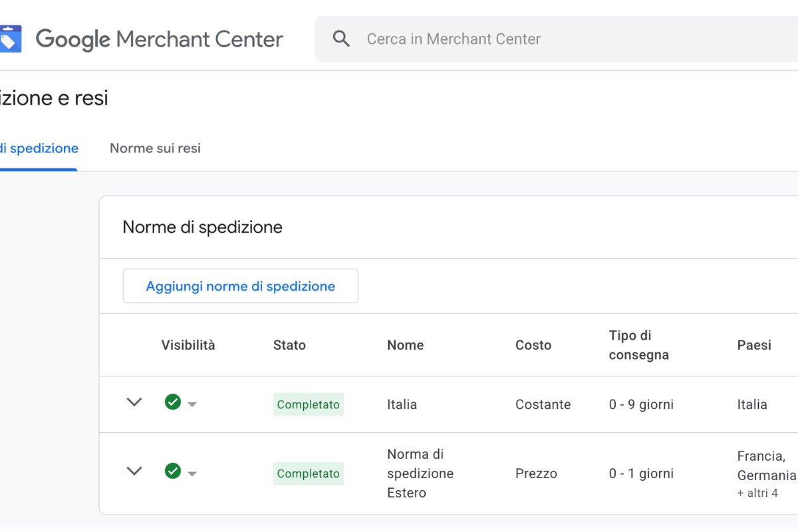Click the Google Merchant Center logo icon
Image resolution: width=798 pixels, height=532 pixels.
(10, 39)
